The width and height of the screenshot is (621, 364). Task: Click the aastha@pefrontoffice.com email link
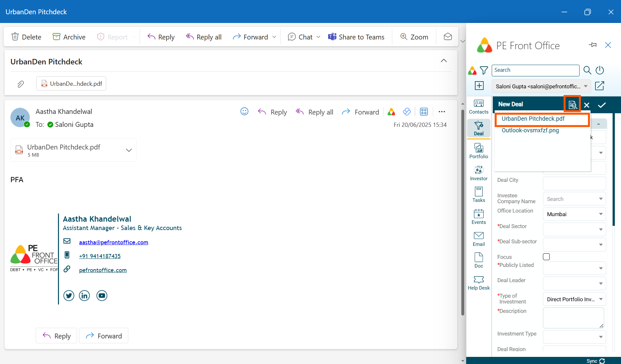pos(113,242)
